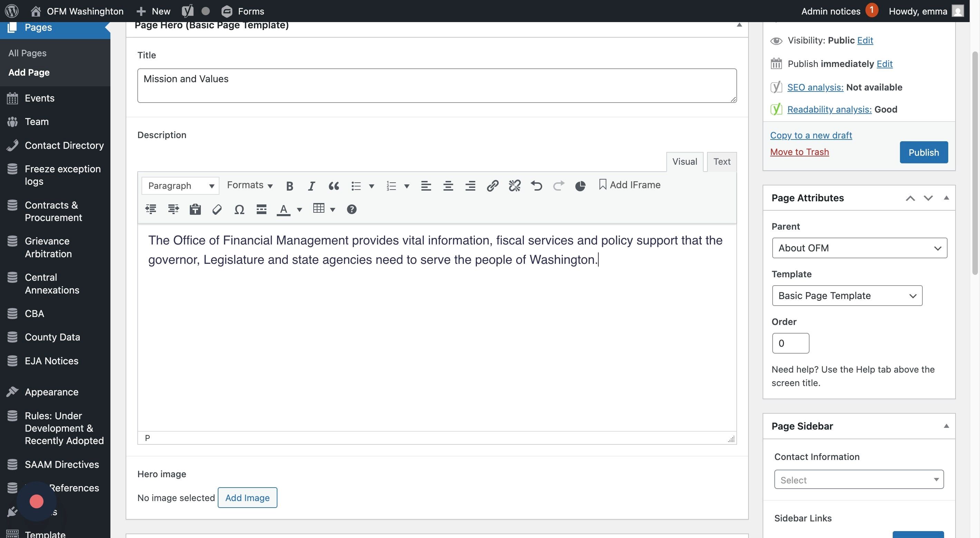Insert special character with Omega icon
This screenshot has width=980, height=538.
click(239, 209)
